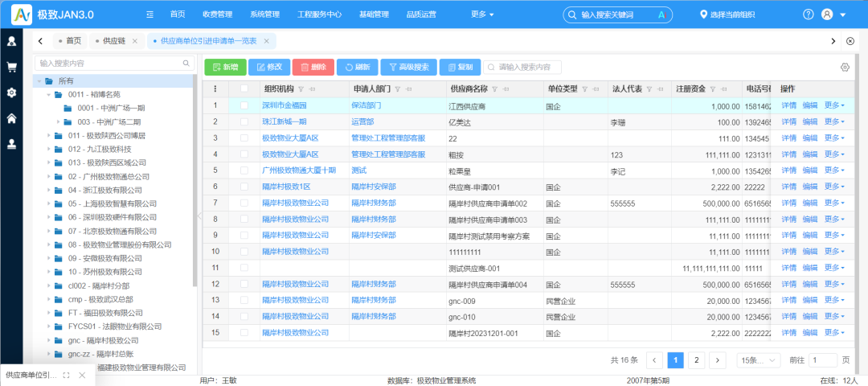
Task: Click the 高级搜索 button
Action: (408, 67)
